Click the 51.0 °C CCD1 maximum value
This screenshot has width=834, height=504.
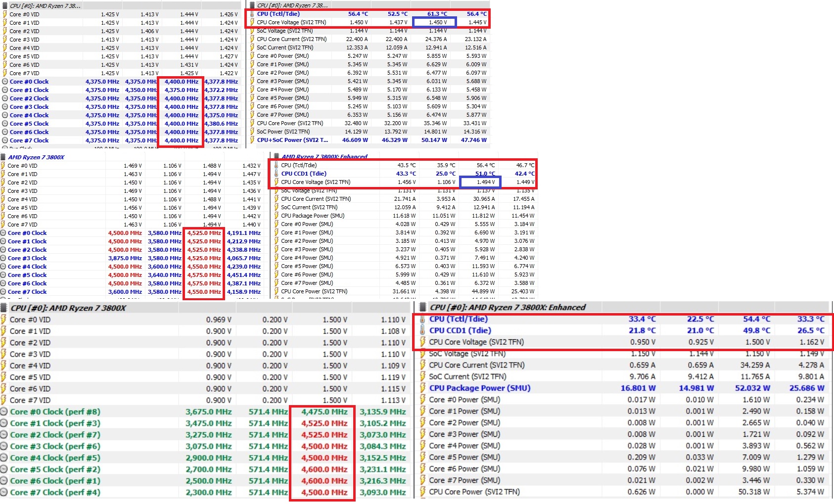click(485, 174)
